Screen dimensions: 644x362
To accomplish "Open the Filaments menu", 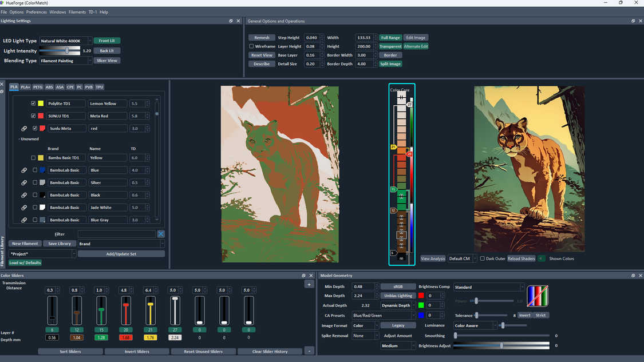I will (x=77, y=12).
